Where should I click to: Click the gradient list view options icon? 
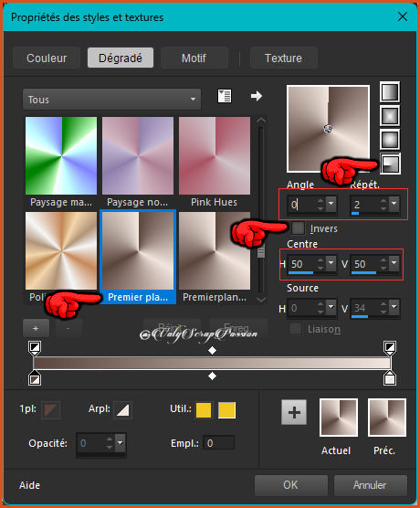(225, 96)
